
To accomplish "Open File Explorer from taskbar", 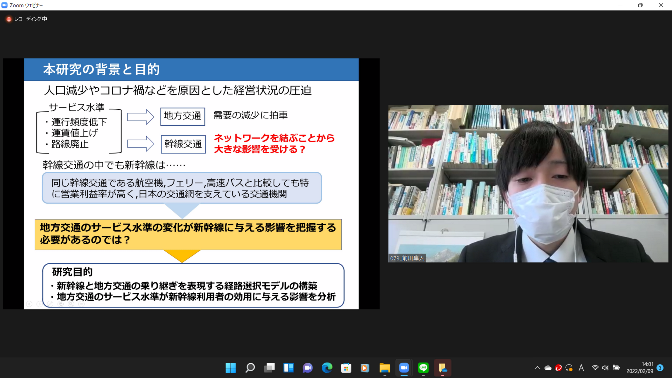I will coord(385,368).
